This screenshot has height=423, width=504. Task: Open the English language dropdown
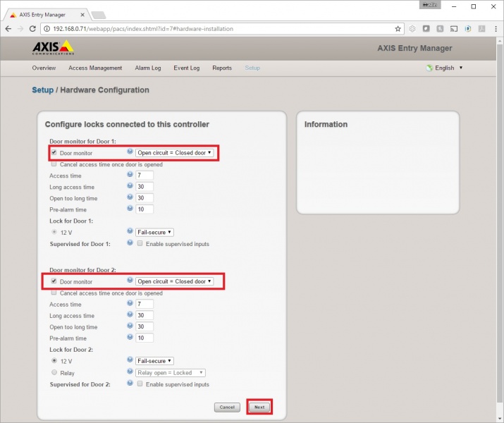pos(448,68)
